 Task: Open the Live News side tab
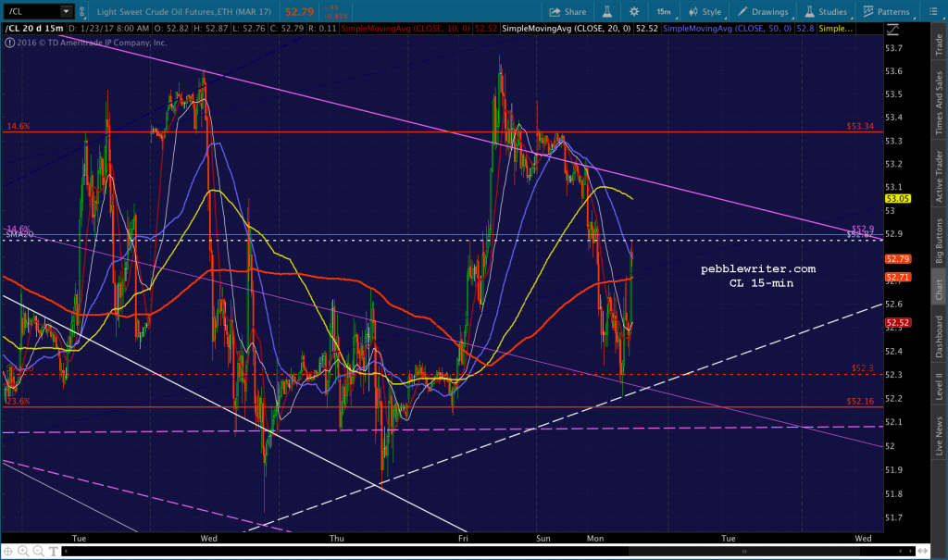click(939, 436)
